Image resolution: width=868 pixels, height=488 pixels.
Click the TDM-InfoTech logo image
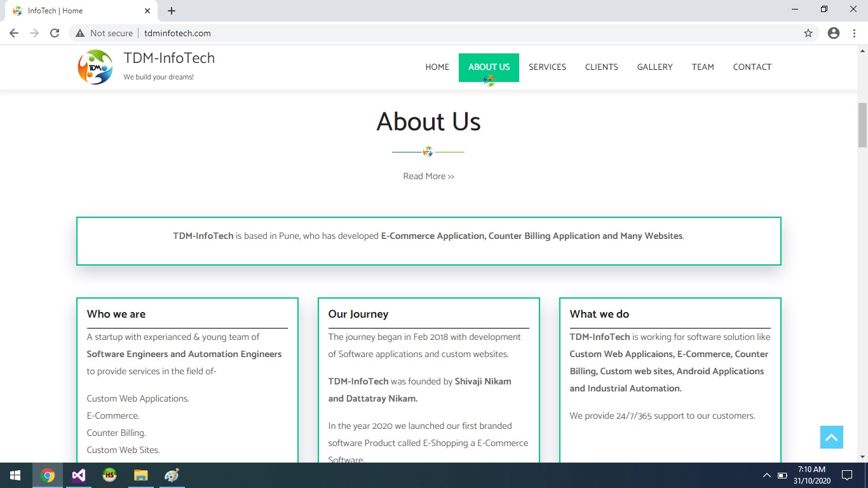click(95, 67)
